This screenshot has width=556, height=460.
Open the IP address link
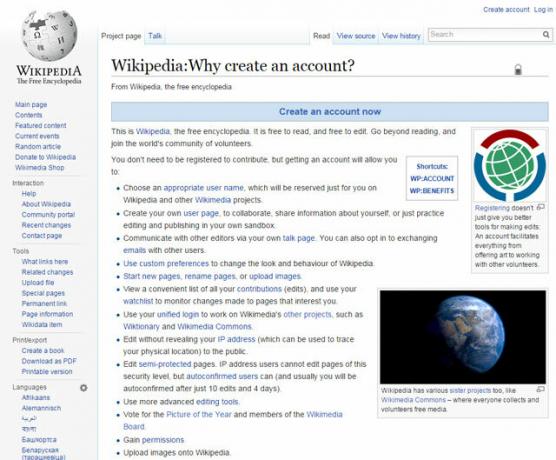pos(236,339)
